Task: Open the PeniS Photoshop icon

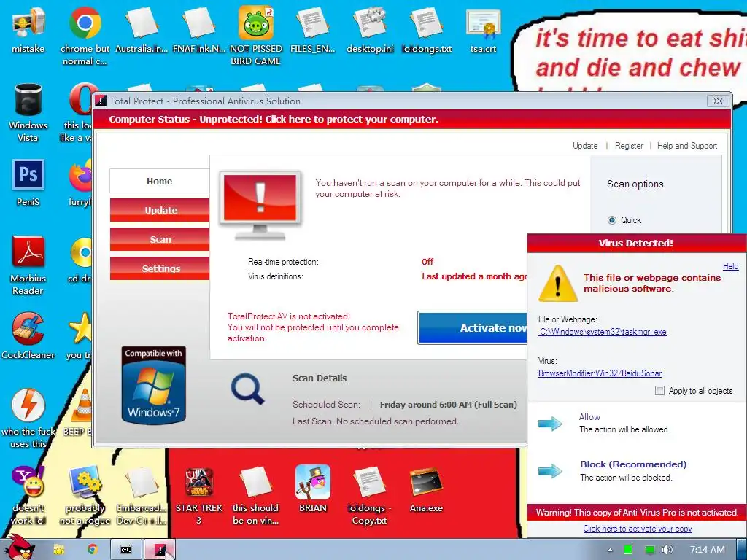Action: pos(28,183)
